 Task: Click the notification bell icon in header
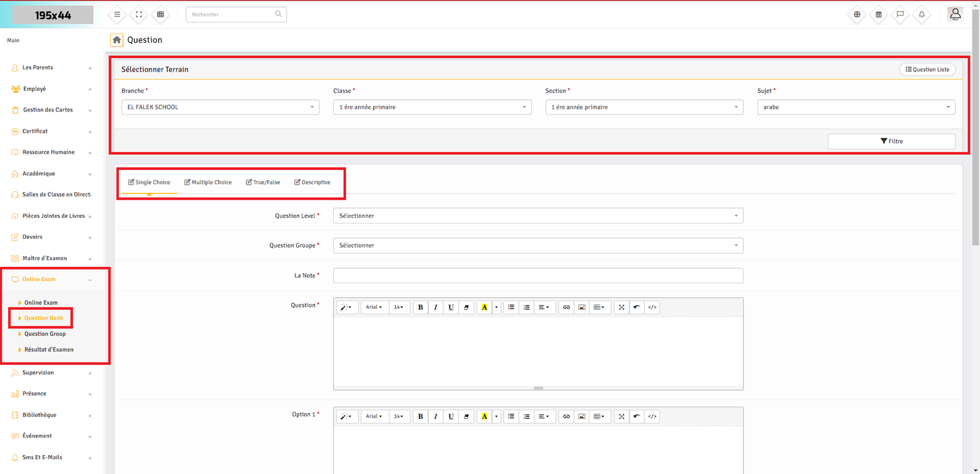[x=921, y=15]
